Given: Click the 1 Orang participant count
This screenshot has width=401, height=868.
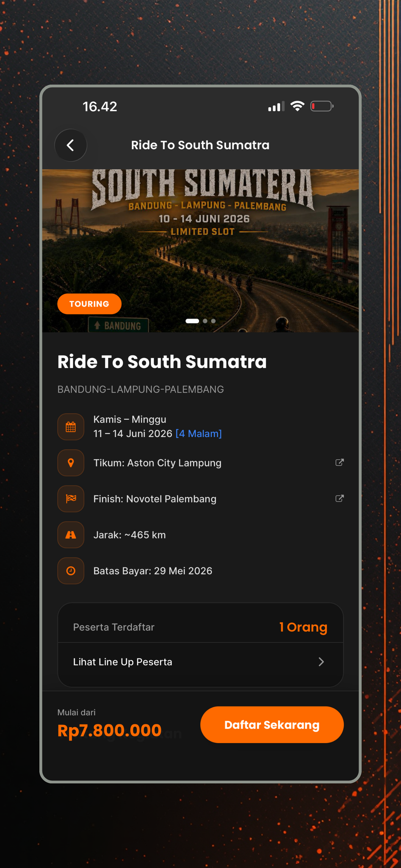Looking at the screenshot, I should (x=303, y=627).
